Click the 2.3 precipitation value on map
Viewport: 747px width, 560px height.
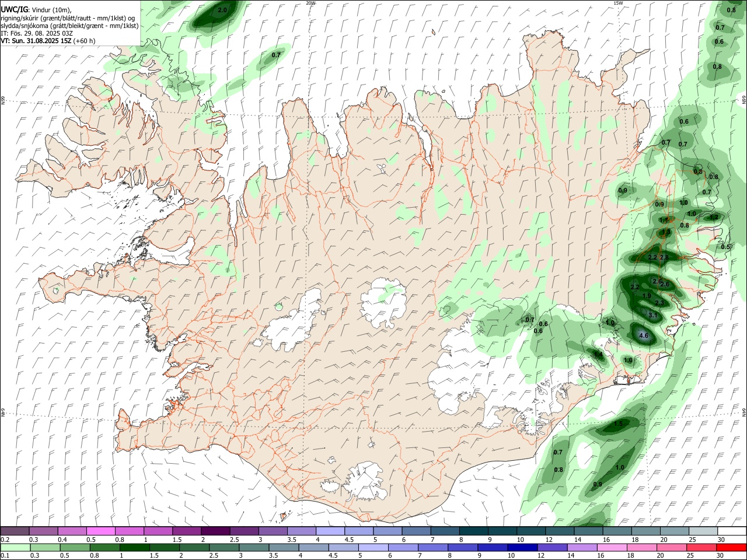[x=659, y=303]
